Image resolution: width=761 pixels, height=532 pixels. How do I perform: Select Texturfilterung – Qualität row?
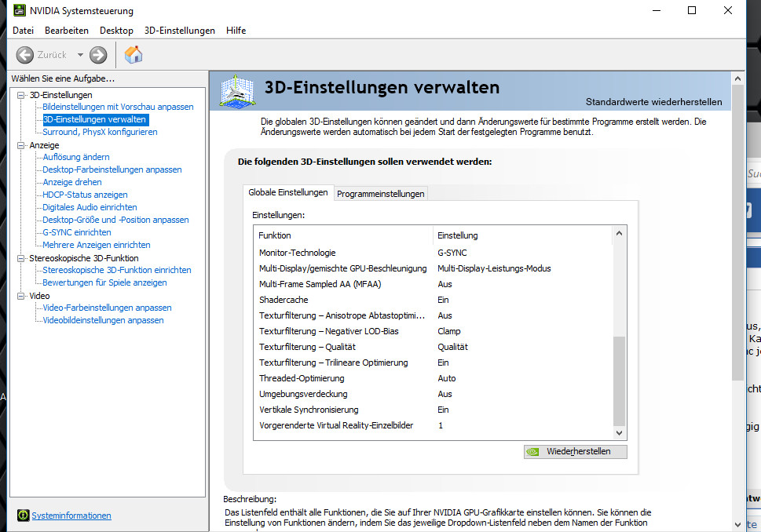434,347
